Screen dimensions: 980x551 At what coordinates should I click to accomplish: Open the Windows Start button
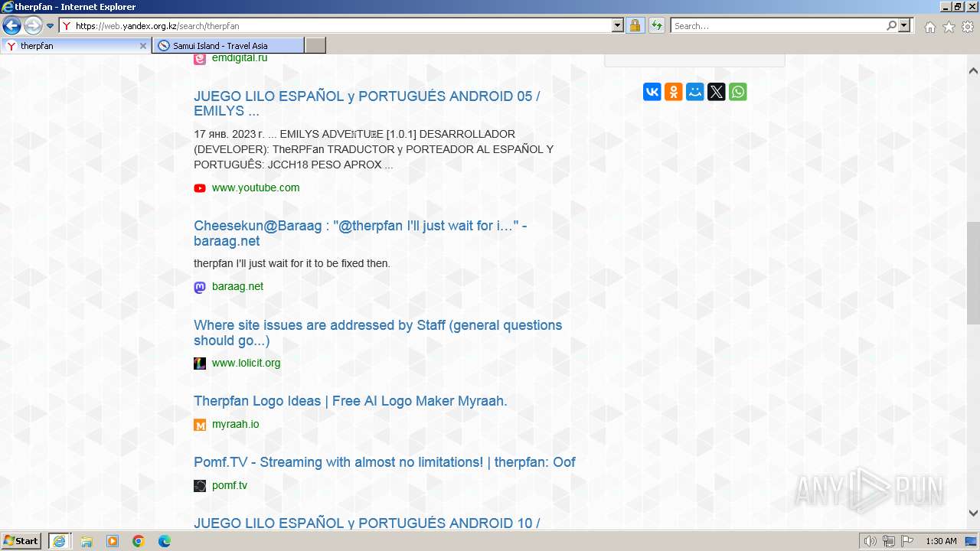coord(21,541)
